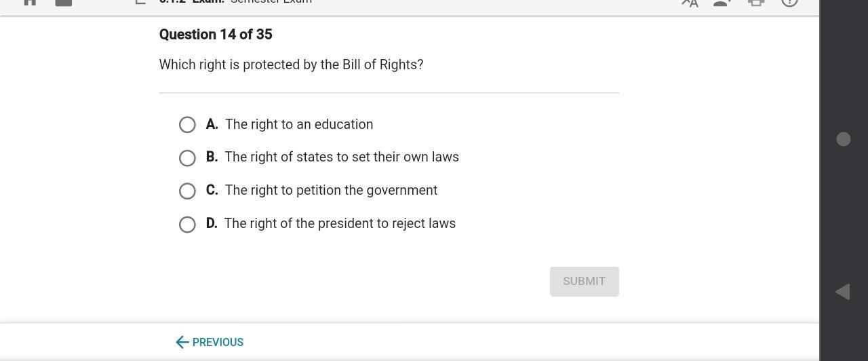Screen dimensions: 868x361
Task: Open the translate language icon
Action: (x=690, y=3)
